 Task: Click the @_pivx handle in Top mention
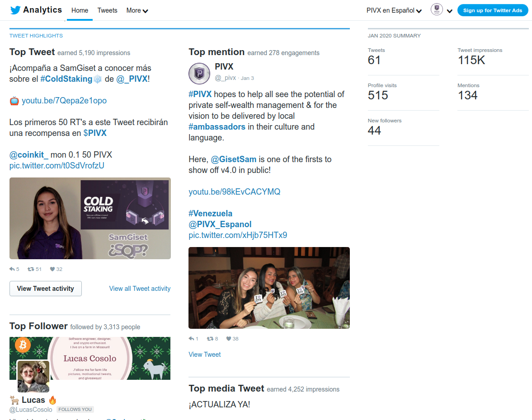point(225,78)
